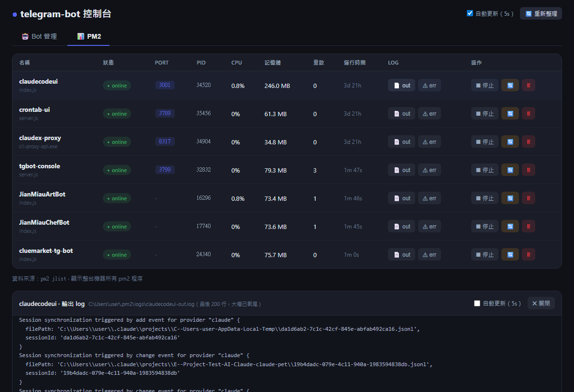Click the 運行時間 column header
574x392 pixels.
click(354, 63)
